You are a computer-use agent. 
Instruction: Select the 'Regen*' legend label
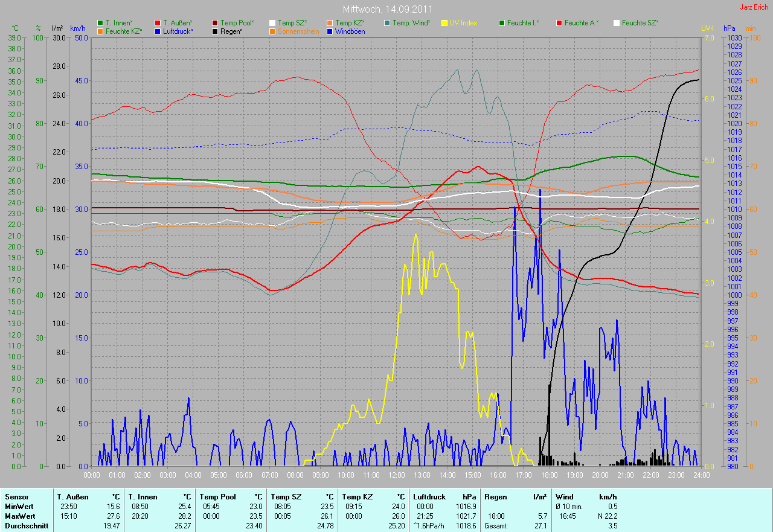231,31
